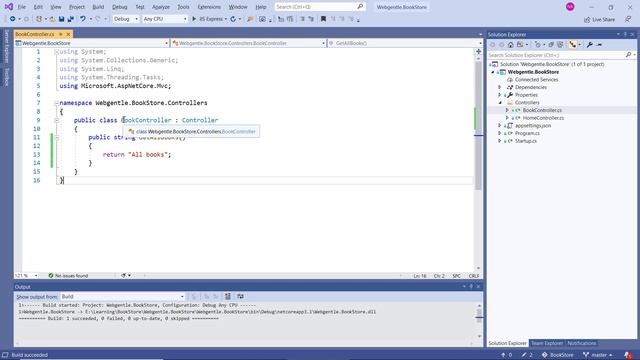Open the Debug configuration dropdown
The width and height of the screenshot is (640, 360).
(x=126, y=19)
